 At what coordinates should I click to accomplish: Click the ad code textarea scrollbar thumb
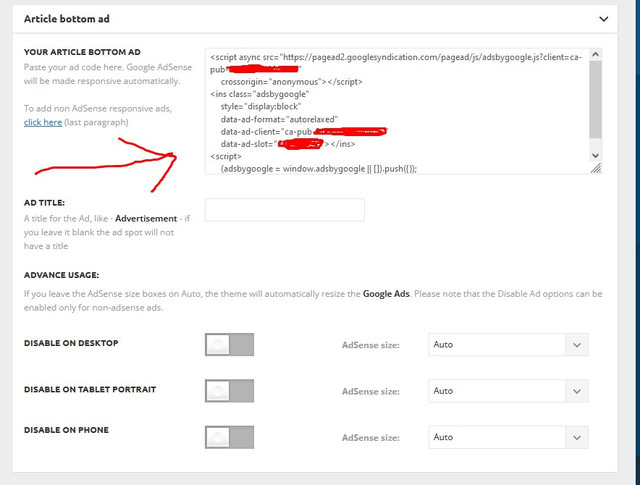pyautogui.click(x=595, y=99)
